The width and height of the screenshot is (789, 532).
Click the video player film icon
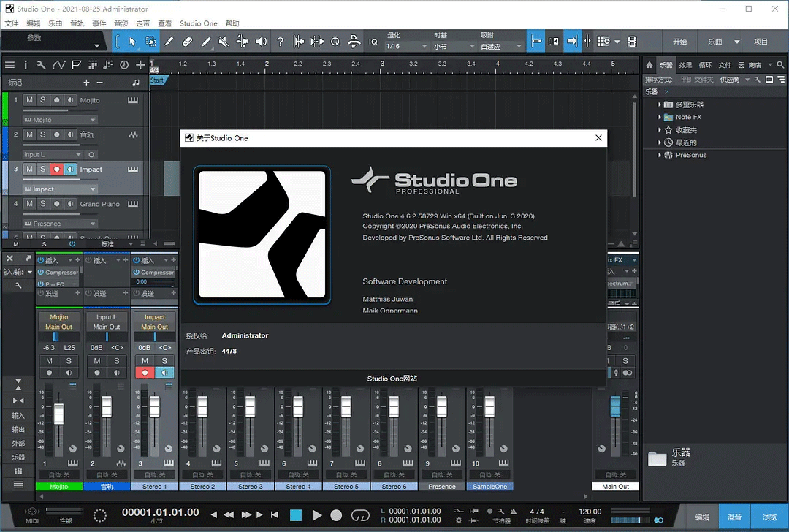[x=632, y=42]
